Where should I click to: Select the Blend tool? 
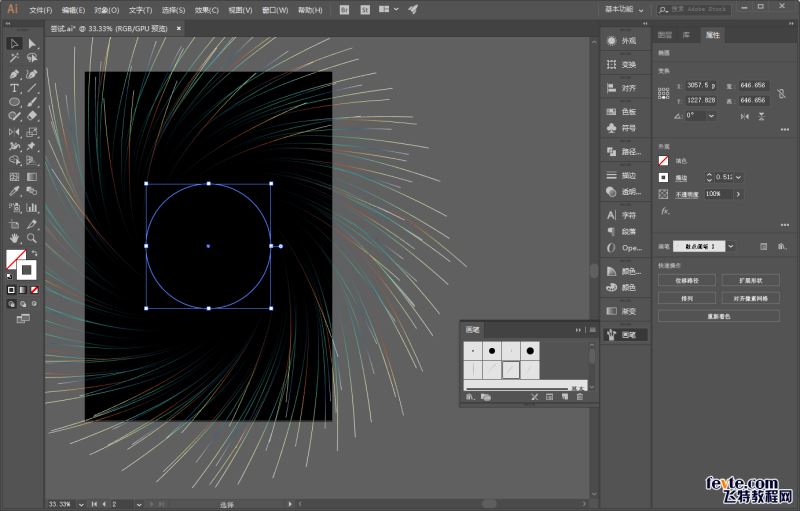pyautogui.click(x=32, y=191)
